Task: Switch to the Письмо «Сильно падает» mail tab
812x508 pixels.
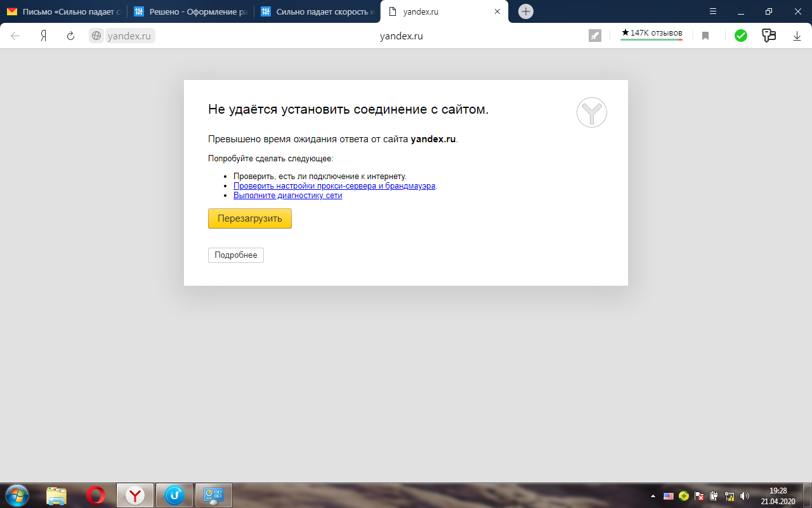Action: click(63, 11)
